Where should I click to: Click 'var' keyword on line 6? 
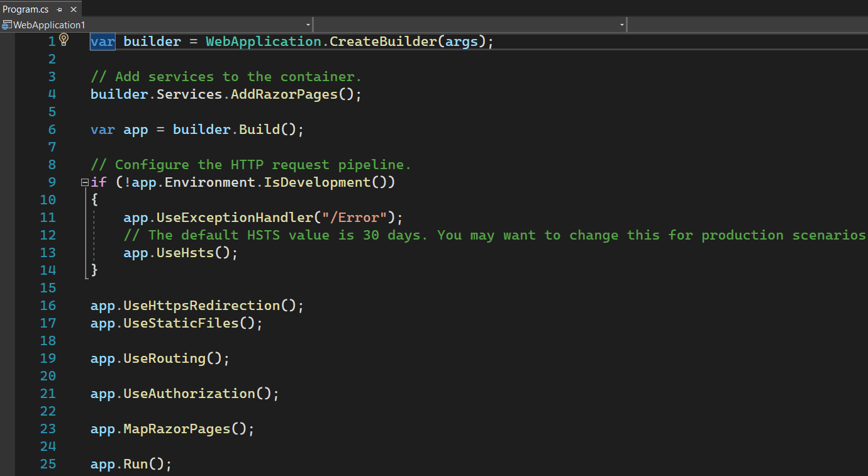click(103, 130)
